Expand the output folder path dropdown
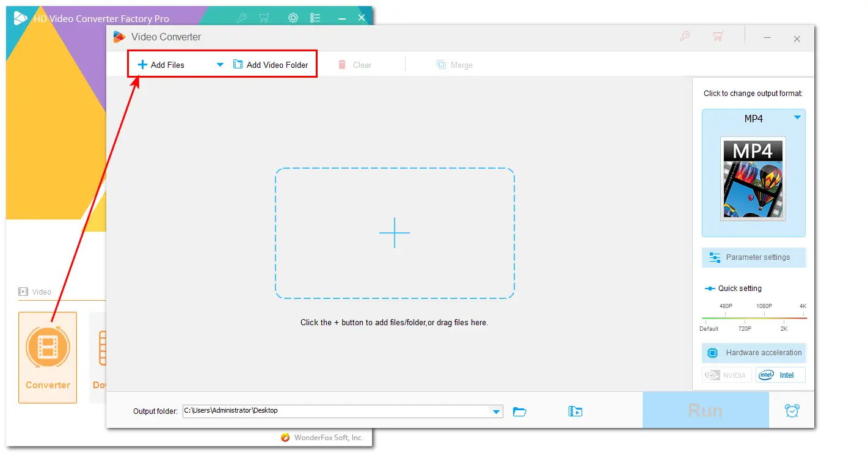The image size is (868, 453). click(496, 411)
